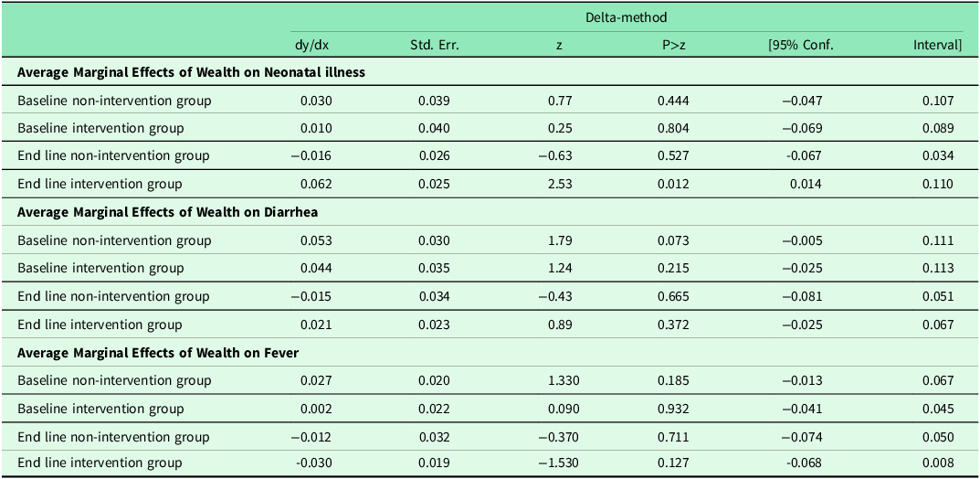The image size is (980, 479).
Task: Click the Std. Err. column header
Action: [x=435, y=45]
